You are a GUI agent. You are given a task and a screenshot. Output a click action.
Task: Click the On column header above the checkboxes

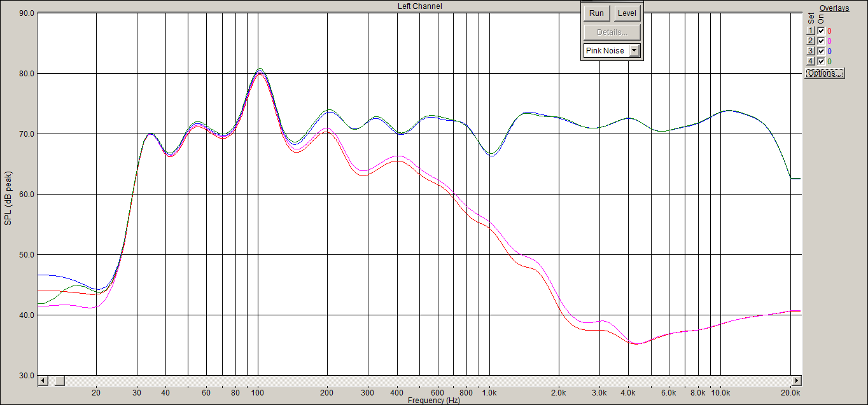coord(821,19)
